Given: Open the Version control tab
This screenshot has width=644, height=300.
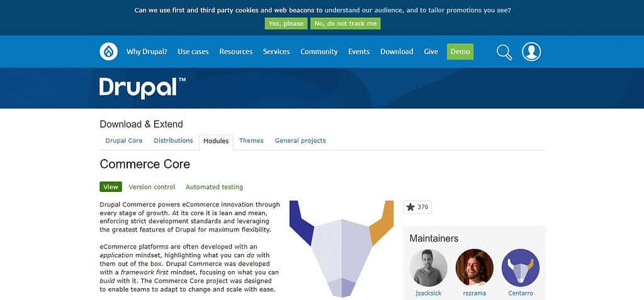Looking at the screenshot, I should [x=152, y=187].
